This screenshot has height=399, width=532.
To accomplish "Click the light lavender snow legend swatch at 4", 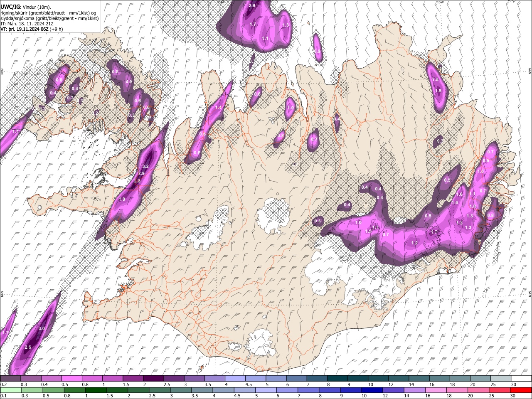I will (235, 379).
